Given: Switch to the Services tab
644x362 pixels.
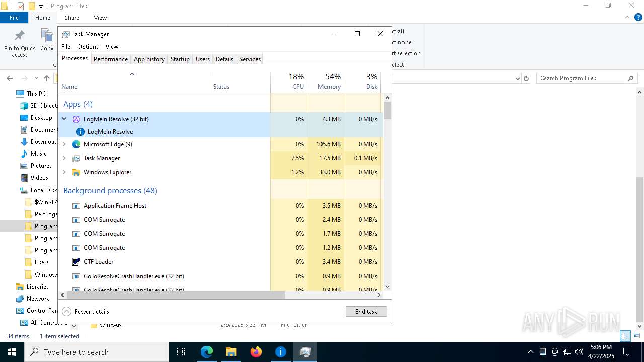Looking at the screenshot, I should tap(250, 59).
